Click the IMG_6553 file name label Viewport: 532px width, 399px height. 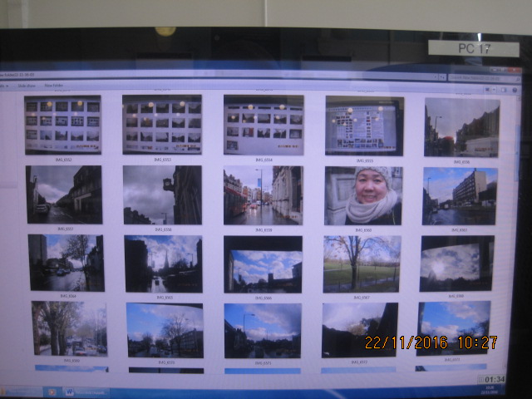pyautogui.click(x=163, y=160)
